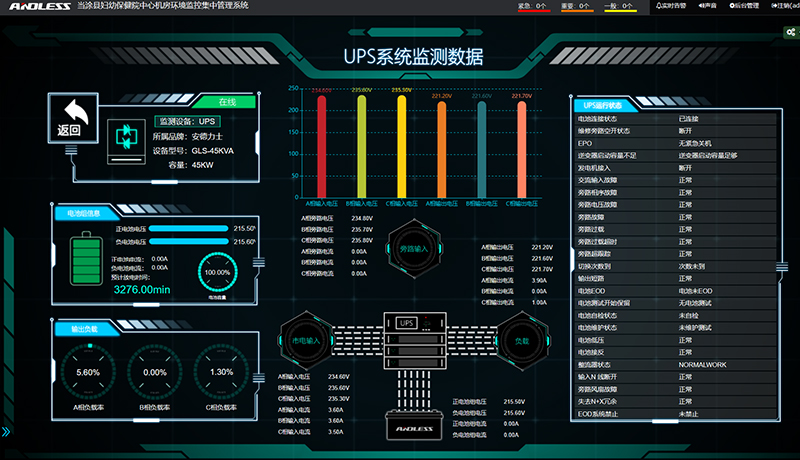Select the 旁路输入 hexagon node
Image resolution: width=800 pixels, height=460 pixels.
(x=412, y=246)
